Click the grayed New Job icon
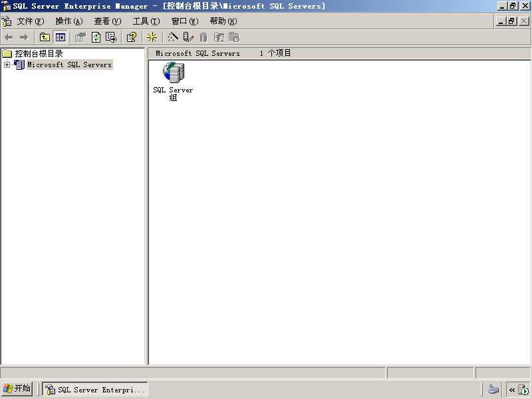This screenshot has width=532, height=399. (234, 37)
